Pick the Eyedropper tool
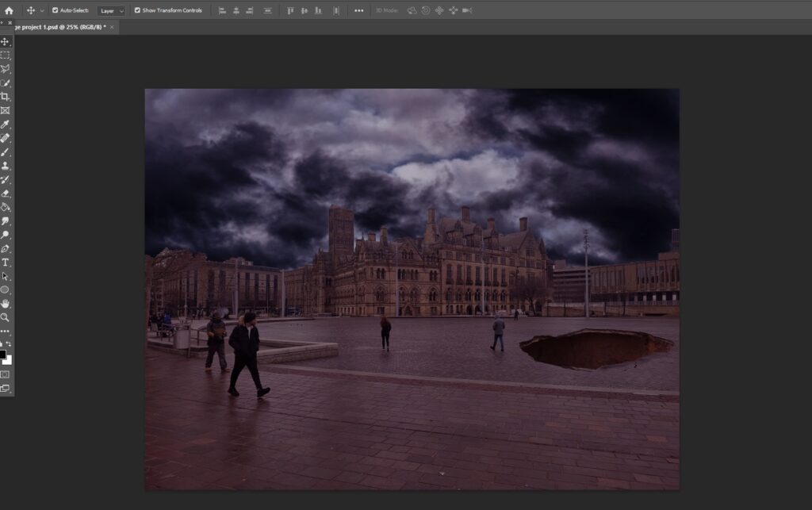This screenshot has width=812, height=510. coord(5,125)
